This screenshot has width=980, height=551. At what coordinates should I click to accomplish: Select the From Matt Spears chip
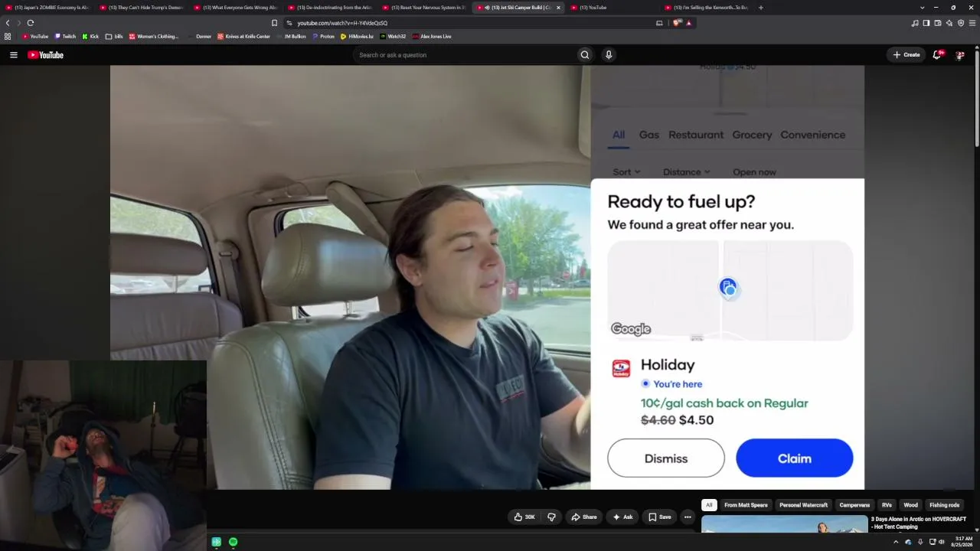[x=746, y=505]
